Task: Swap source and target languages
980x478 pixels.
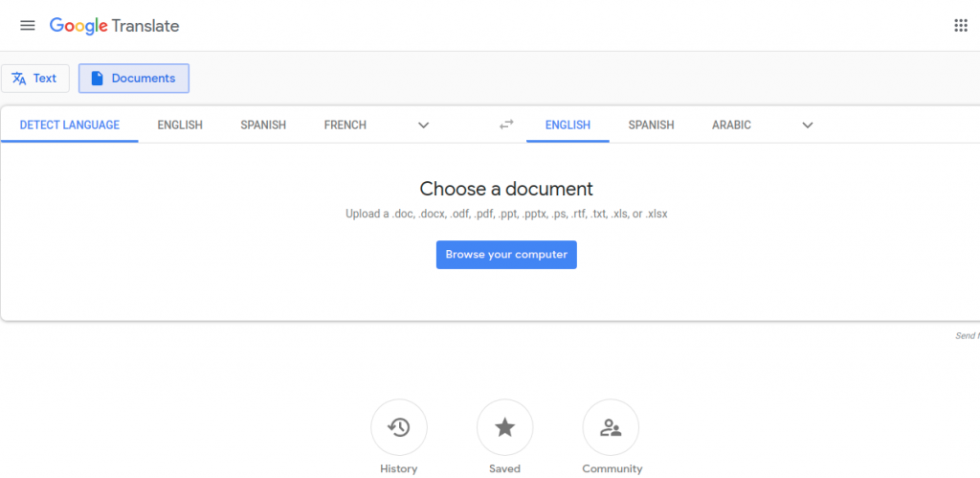Action: click(506, 125)
